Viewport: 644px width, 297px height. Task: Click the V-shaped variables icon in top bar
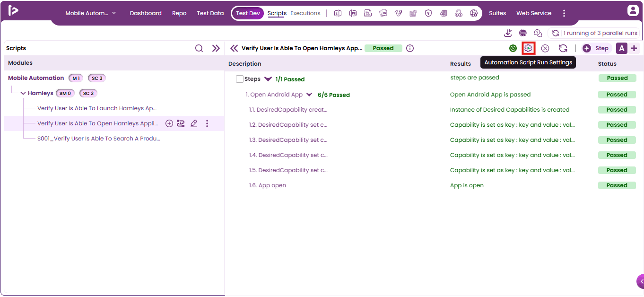coord(398,13)
